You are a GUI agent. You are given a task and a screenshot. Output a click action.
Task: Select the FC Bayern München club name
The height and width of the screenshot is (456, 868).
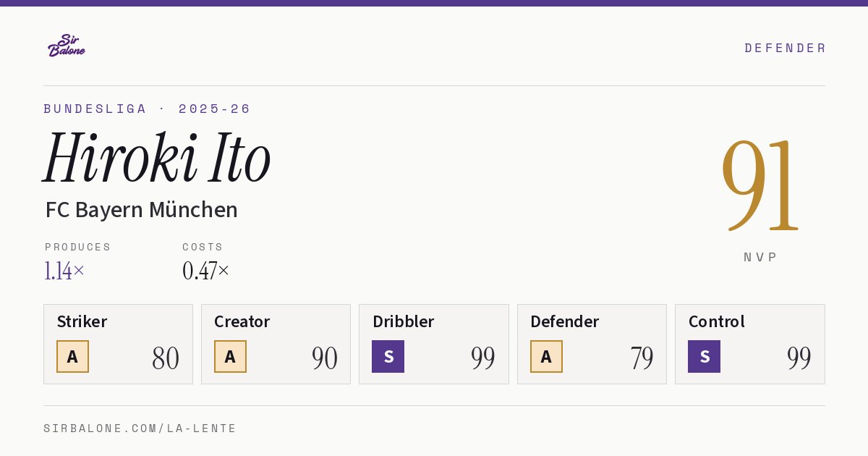click(x=141, y=210)
